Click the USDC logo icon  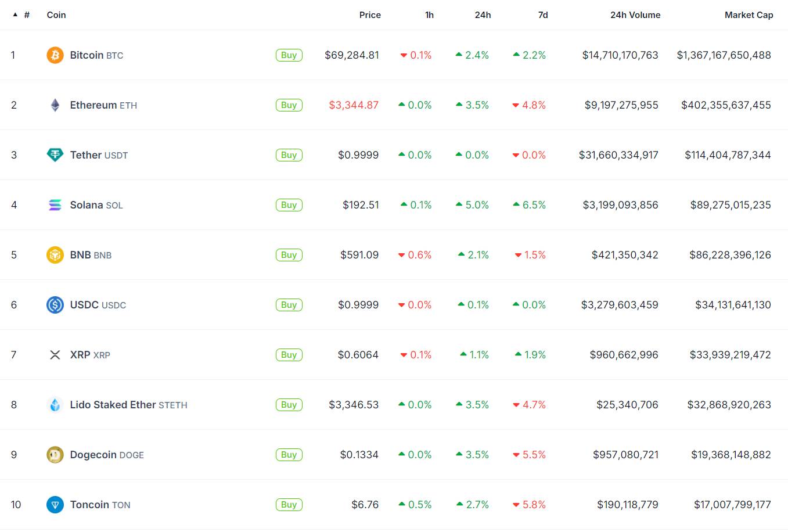click(55, 305)
